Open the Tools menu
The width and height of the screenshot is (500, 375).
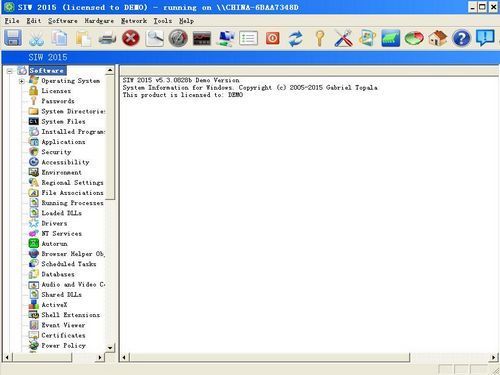[x=163, y=21]
